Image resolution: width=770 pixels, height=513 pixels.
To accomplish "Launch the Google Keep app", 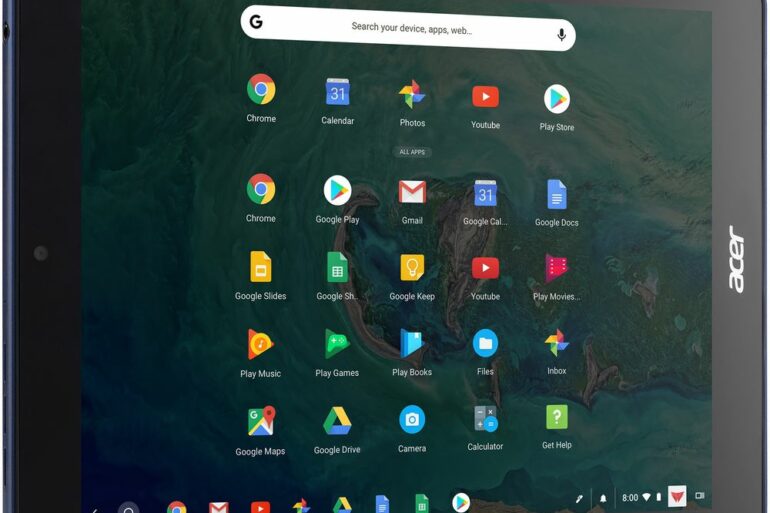I will [x=412, y=268].
